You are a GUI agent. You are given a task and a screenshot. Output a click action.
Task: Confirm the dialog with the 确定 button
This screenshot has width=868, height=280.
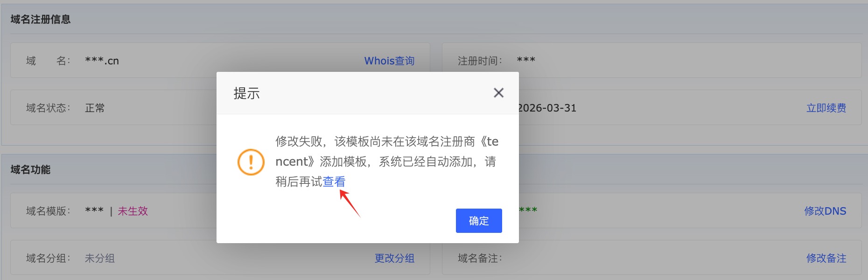pyautogui.click(x=479, y=221)
